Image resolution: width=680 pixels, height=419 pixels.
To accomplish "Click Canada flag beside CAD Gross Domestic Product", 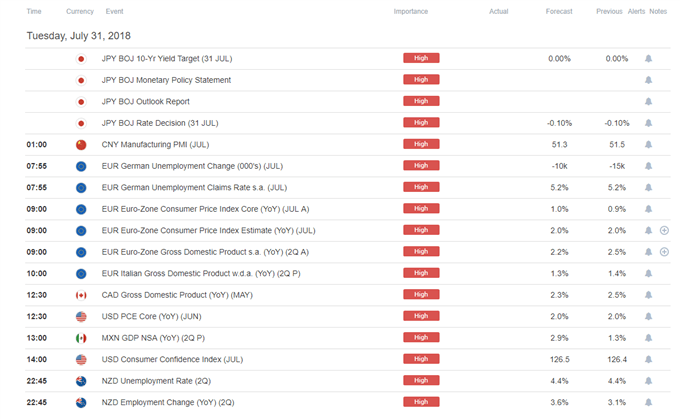I will tap(81, 295).
